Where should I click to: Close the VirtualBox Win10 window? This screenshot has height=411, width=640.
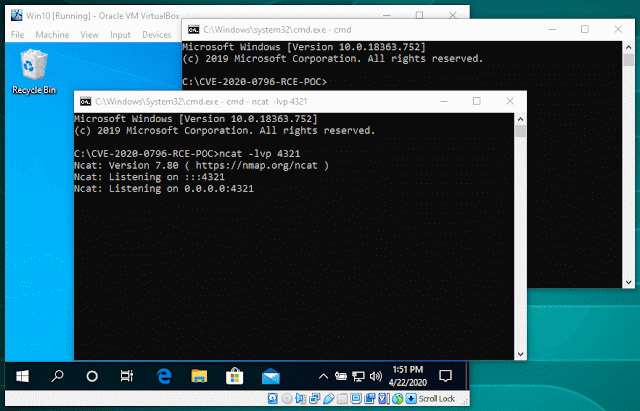tap(453, 15)
